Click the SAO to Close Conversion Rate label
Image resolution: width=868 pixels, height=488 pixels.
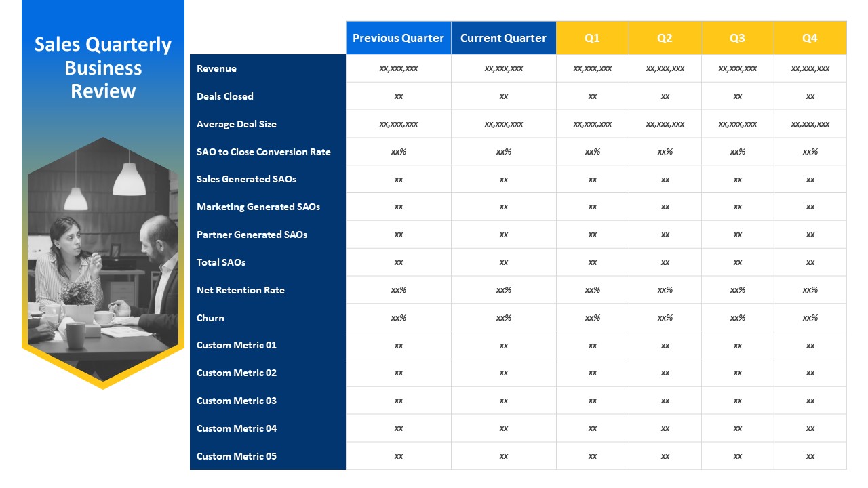click(262, 152)
